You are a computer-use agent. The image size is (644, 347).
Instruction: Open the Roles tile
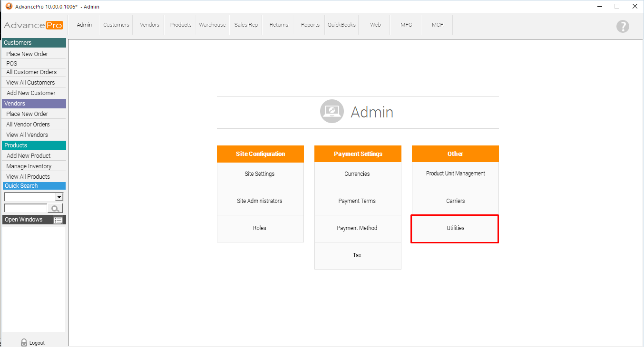point(260,228)
